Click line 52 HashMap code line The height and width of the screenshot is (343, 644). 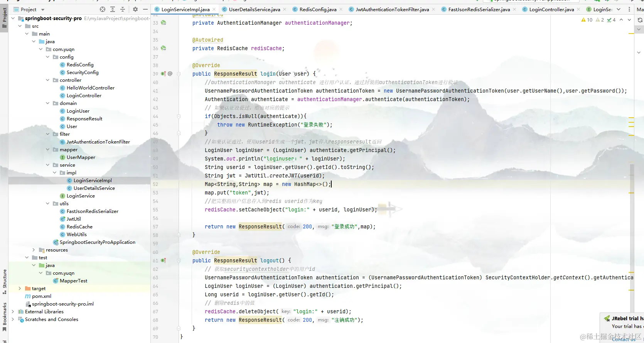point(268,184)
